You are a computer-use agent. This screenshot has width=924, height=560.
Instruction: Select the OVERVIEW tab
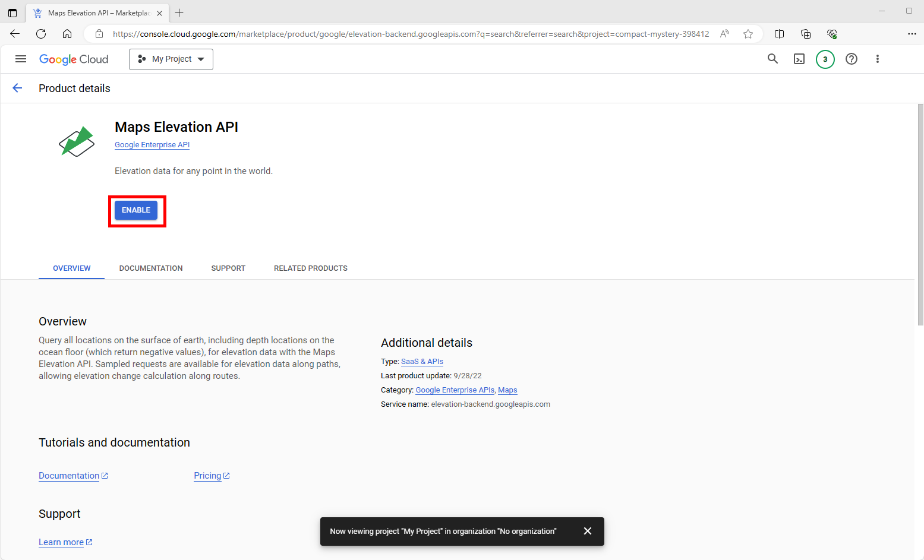(x=72, y=268)
